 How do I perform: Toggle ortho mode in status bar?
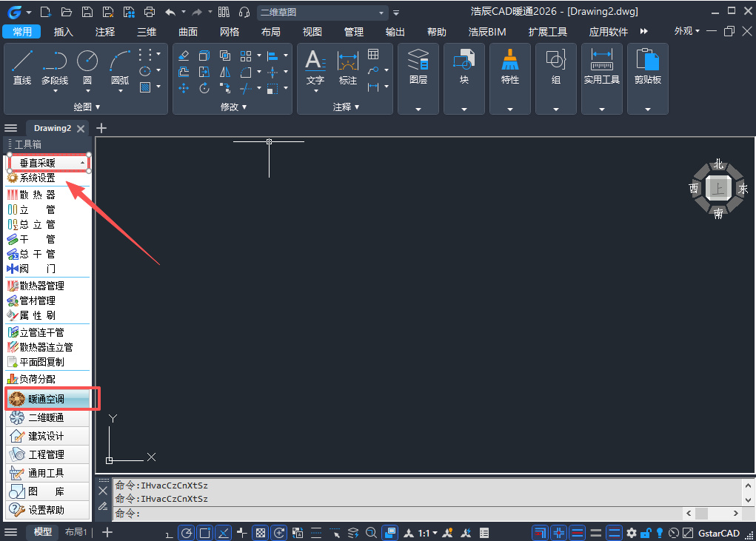(x=168, y=533)
